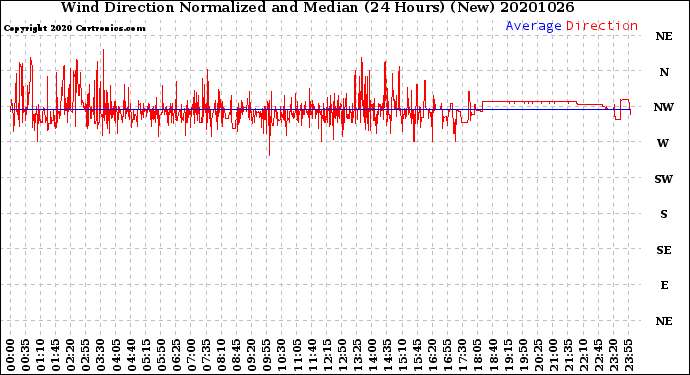Select the '22:45' time label
Viewport: 690px width, 375px height.
point(598,355)
